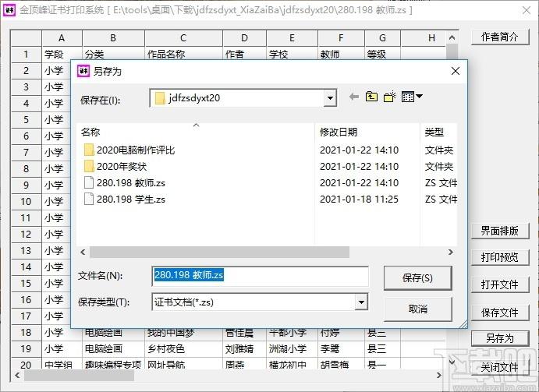Close the 另存为 dialog
Image resolution: width=539 pixels, height=392 pixels.
(x=455, y=71)
